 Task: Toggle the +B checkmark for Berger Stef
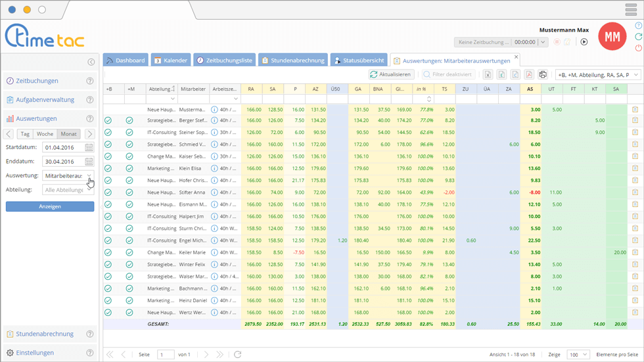108,121
